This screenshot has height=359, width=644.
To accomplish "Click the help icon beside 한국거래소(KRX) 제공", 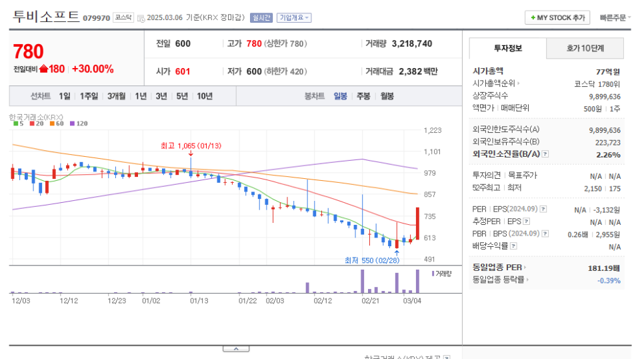I will (x=447, y=358).
